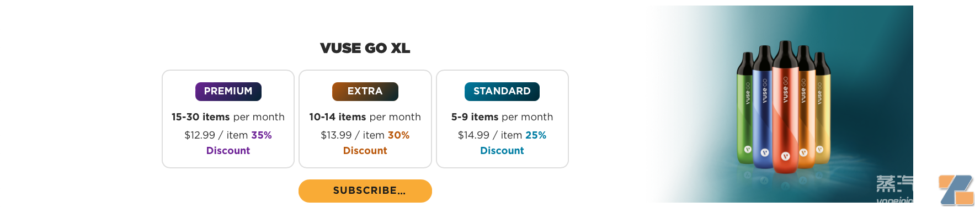Click the SUBSCRIBE button
Image resolution: width=980 pixels, height=212 pixels.
click(x=365, y=191)
